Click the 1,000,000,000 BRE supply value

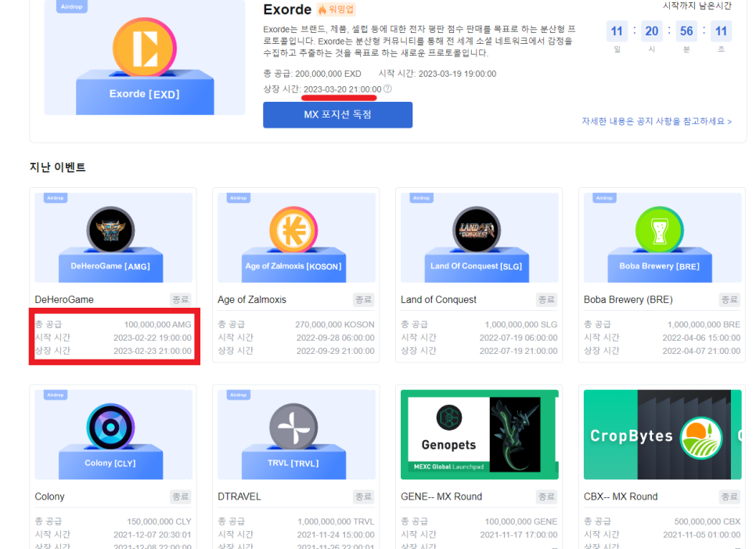point(704,325)
